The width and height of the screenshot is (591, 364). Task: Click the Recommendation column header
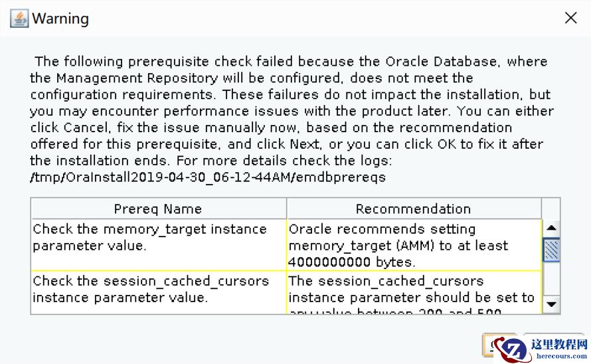413,209
